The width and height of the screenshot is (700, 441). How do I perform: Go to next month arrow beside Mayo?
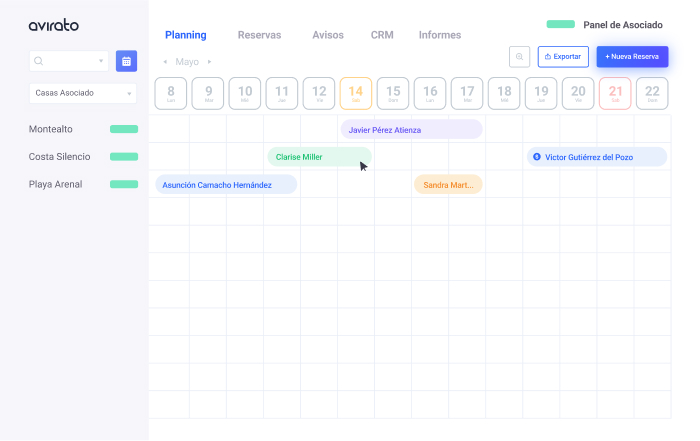209,62
